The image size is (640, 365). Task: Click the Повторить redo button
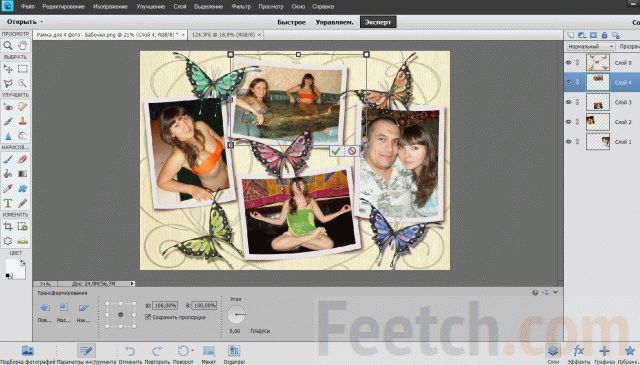[157, 354]
